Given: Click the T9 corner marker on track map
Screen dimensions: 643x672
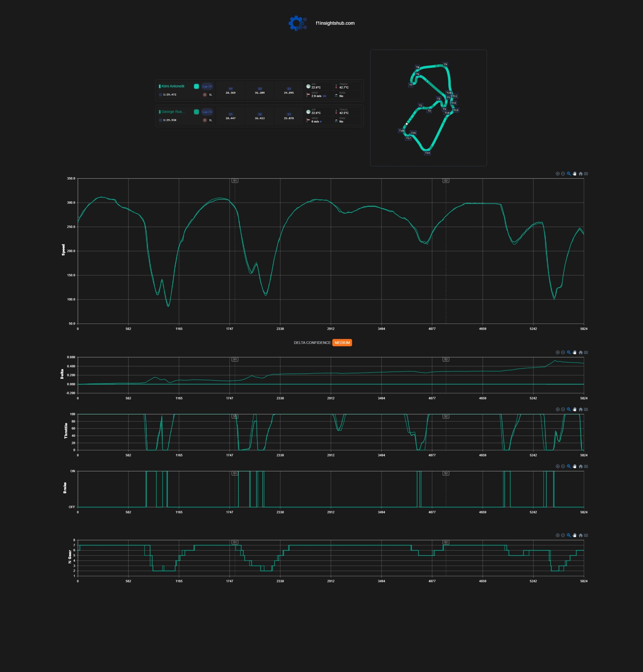Looking at the screenshot, I should pyautogui.click(x=445, y=64).
